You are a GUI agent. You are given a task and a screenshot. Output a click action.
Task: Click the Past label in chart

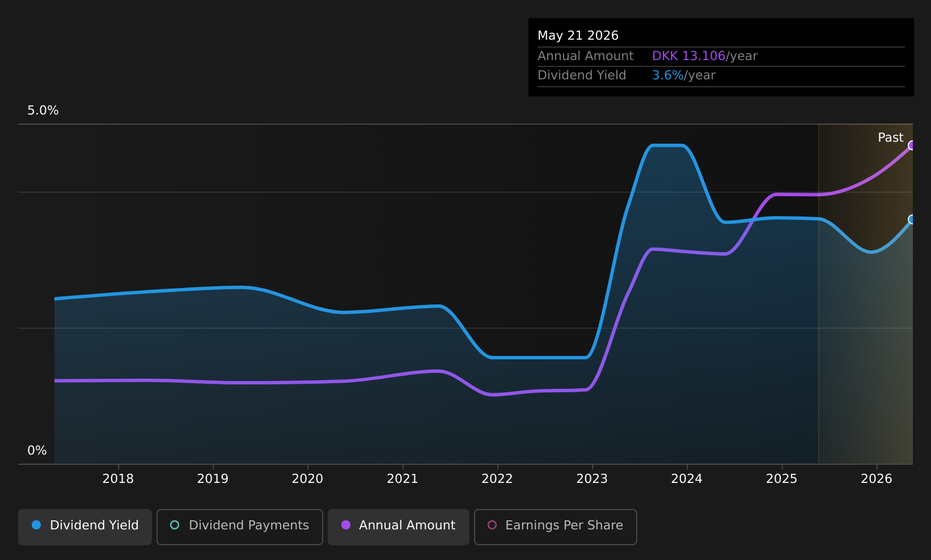(890, 138)
